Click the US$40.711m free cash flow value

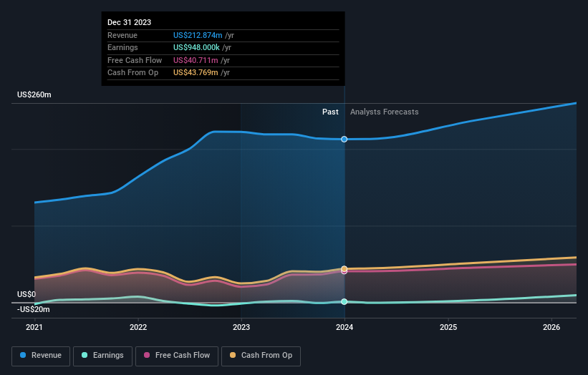coord(196,60)
